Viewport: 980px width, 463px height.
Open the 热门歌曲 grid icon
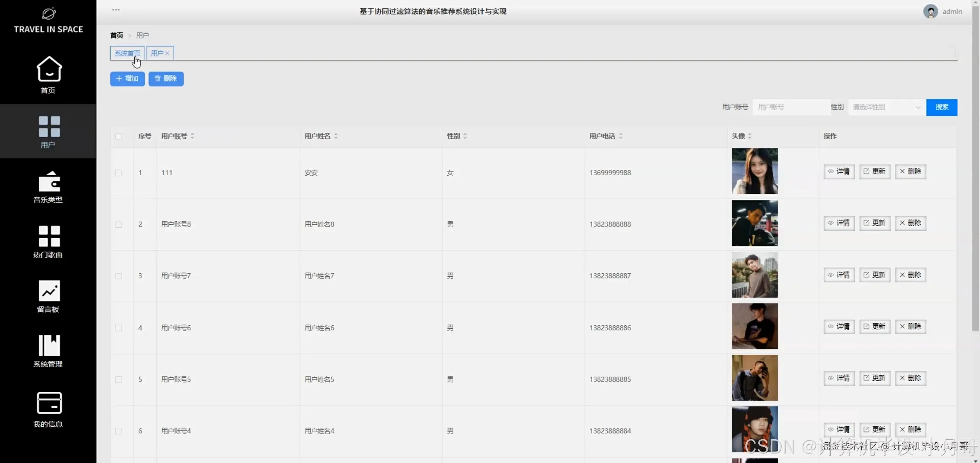[49, 236]
